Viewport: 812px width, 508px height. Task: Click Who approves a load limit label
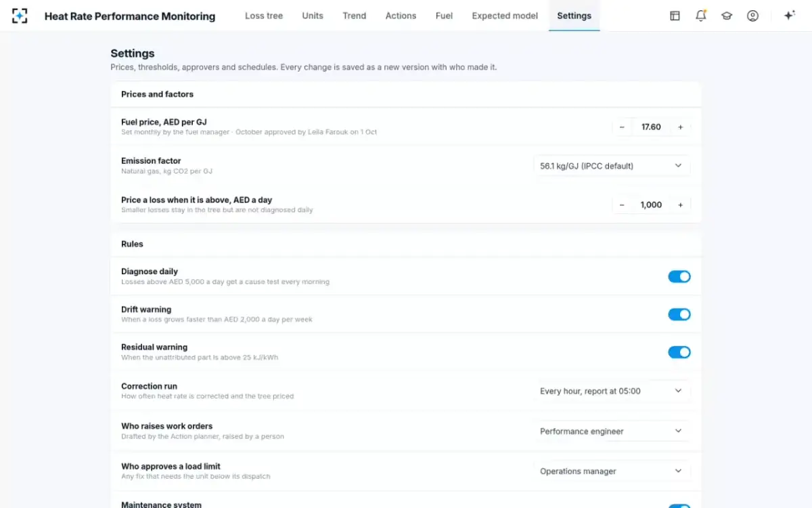[x=171, y=467]
